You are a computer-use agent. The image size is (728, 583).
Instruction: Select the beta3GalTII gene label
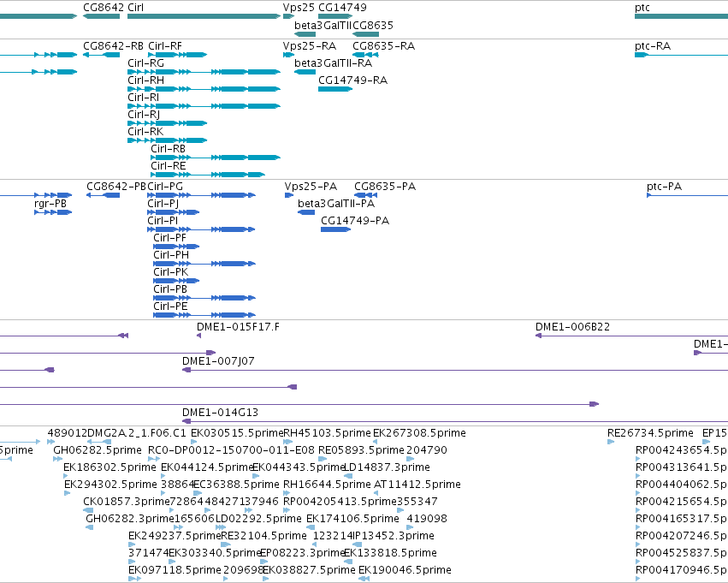(x=323, y=25)
